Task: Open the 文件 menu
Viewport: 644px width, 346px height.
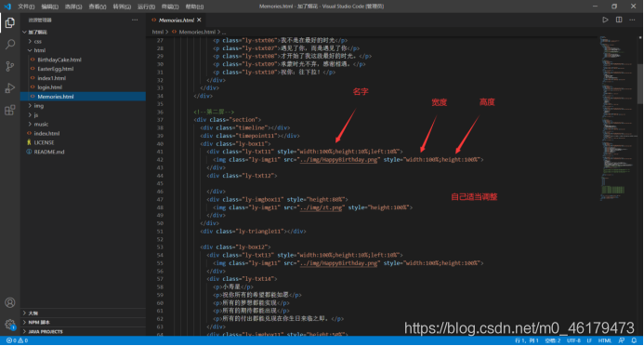Action: [x=26, y=7]
